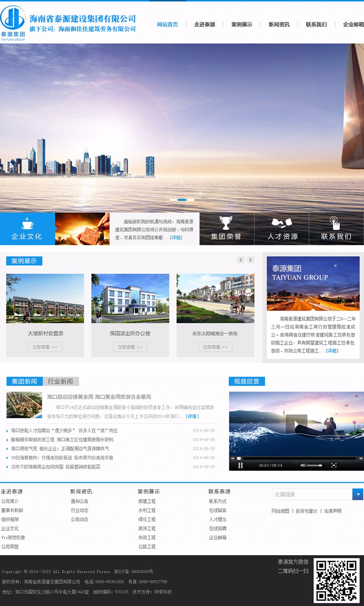The width and height of the screenshot is (364, 606).
Task: Switch to the 行业新闻 tab
Action: 60,381
